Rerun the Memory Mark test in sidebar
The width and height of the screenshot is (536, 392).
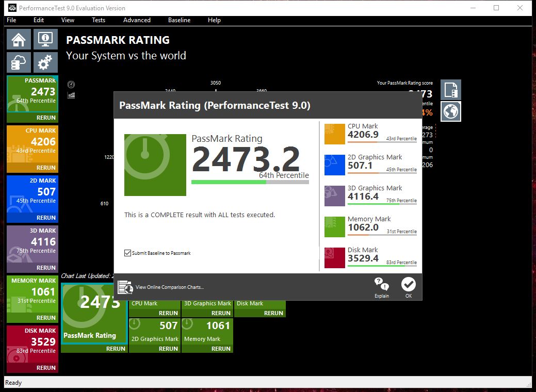click(33, 318)
